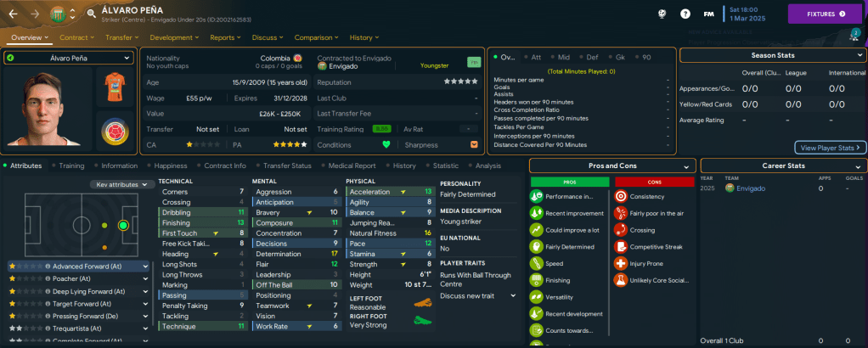Click the green Conditions heart icon
868x348 pixels.
point(386,144)
